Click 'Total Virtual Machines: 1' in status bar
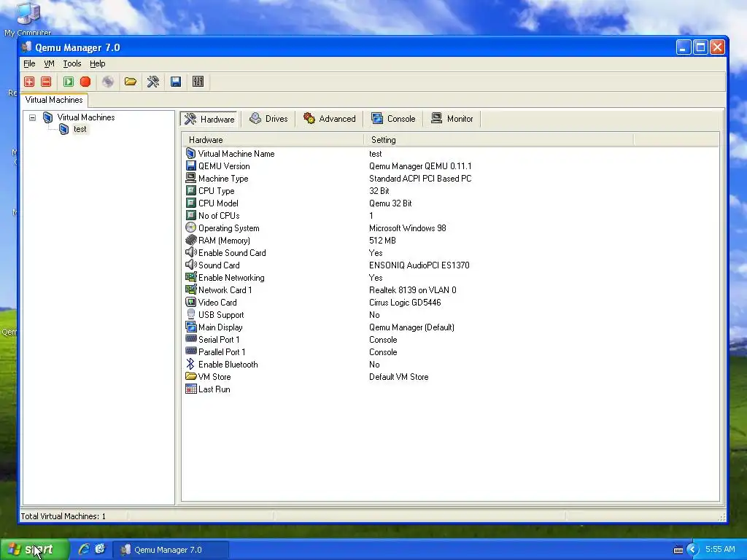The height and width of the screenshot is (560, 747). point(63,516)
